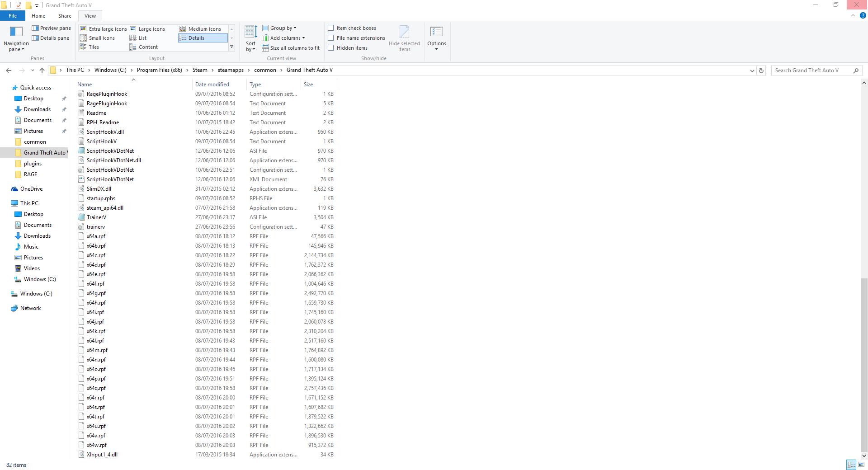This screenshot has width=868, height=470.
Task: Open Quick access in navigation pane
Action: point(35,88)
